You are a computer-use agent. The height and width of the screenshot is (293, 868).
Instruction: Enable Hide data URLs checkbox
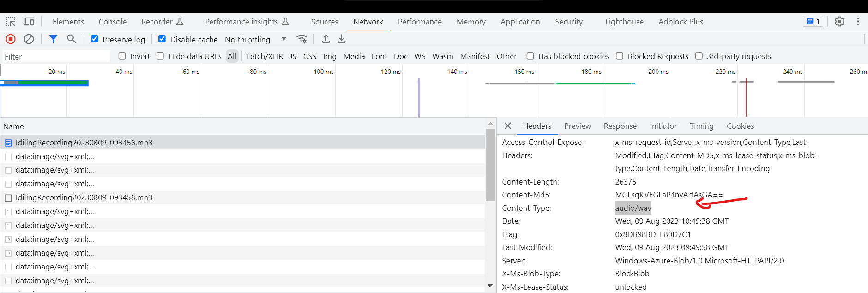[160, 56]
